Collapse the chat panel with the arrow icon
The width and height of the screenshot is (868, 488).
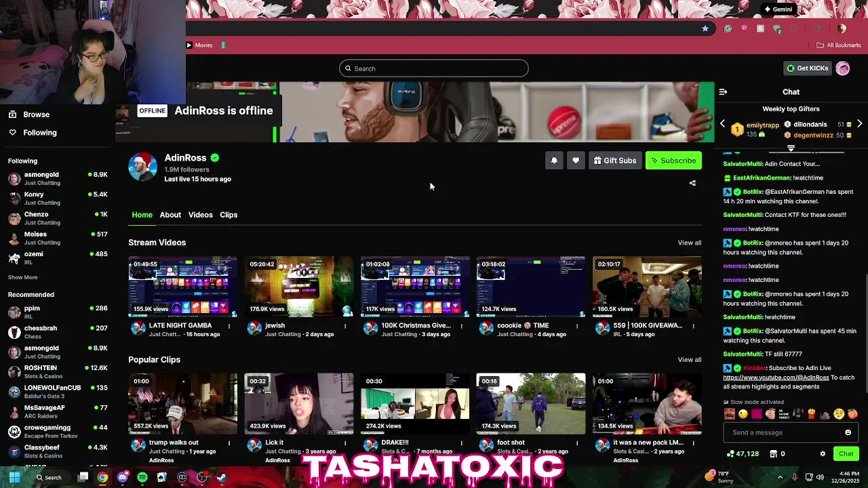pos(723,91)
